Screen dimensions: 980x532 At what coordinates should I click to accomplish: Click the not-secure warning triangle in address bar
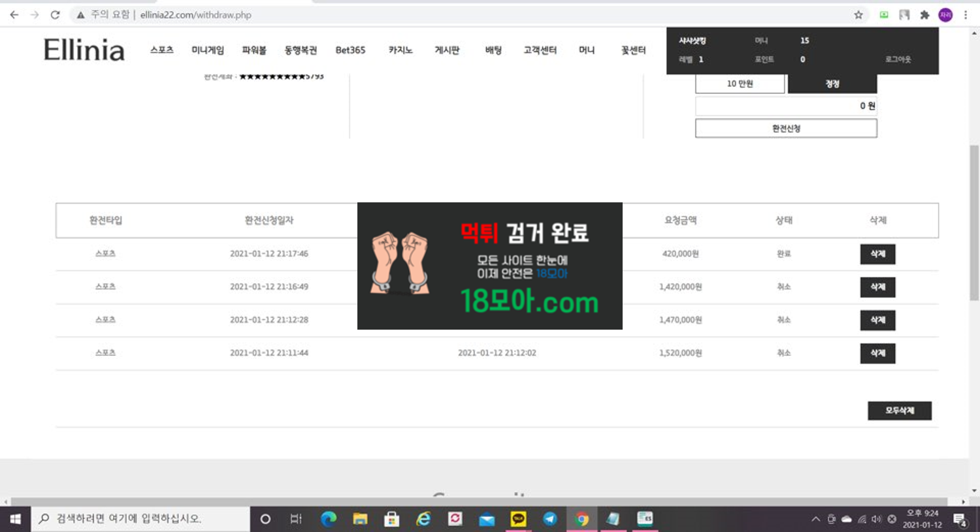(80, 14)
